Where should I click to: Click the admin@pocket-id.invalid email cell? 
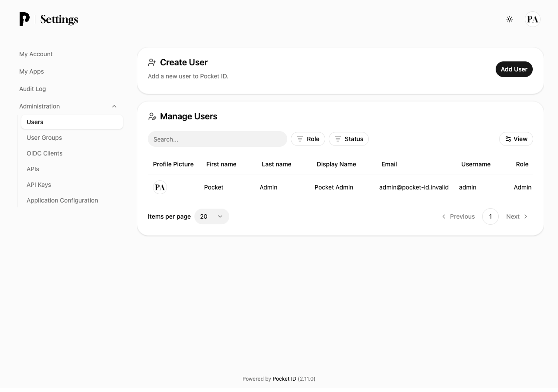(414, 187)
